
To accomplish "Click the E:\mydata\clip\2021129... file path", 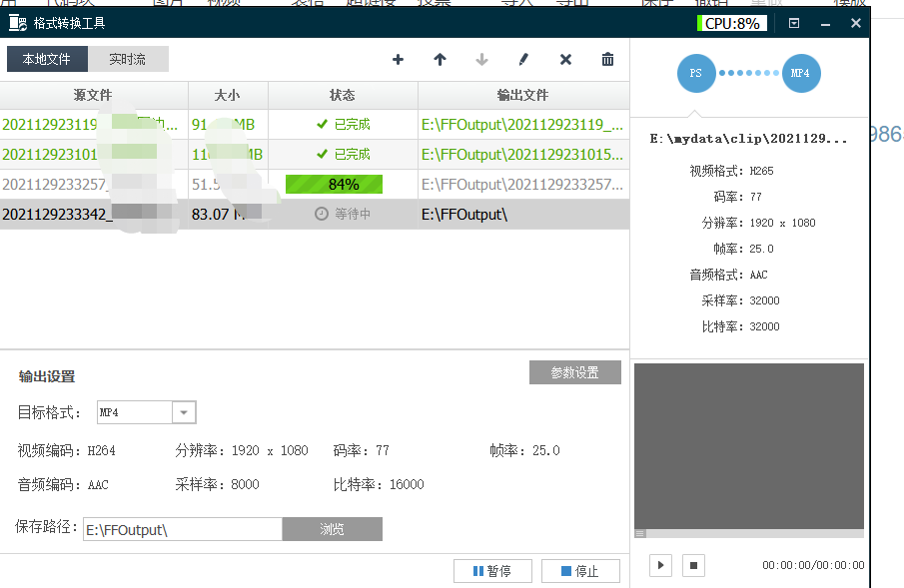I will click(x=748, y=139).
